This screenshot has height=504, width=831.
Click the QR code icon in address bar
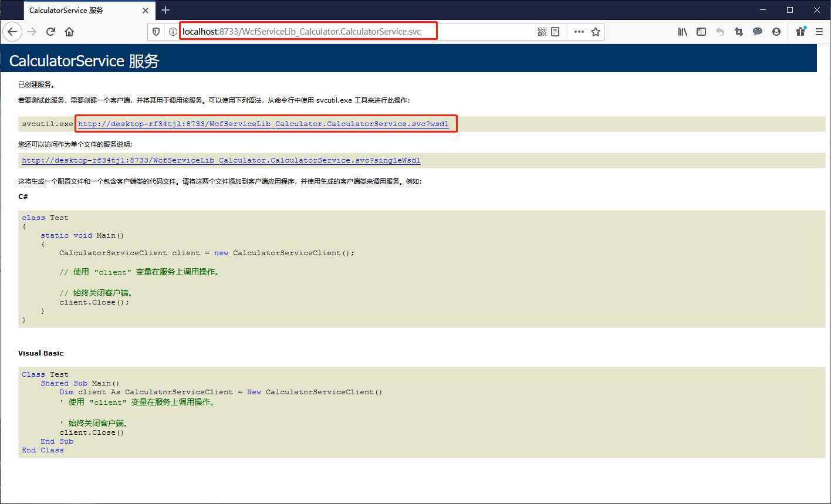click(542, 32)
